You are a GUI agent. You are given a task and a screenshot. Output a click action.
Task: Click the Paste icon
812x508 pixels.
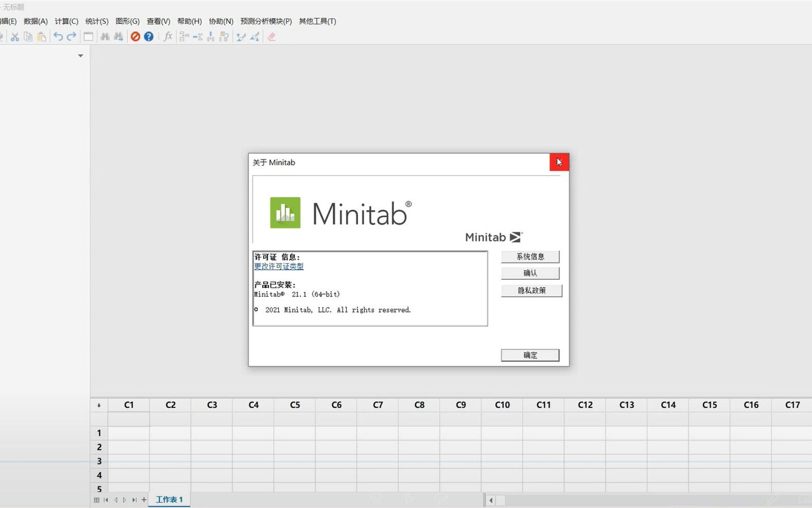tap(40, 37)
